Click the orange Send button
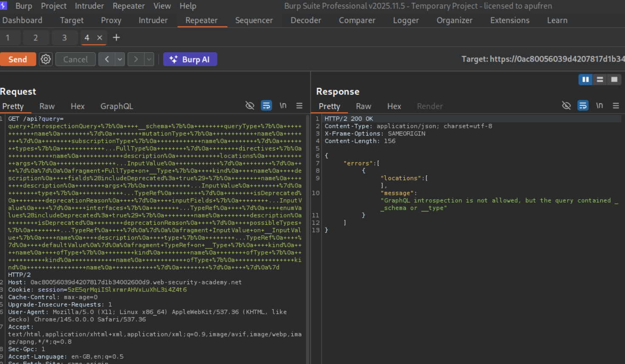The height and width of the screenshot is (364, 625). click(17, 59)
